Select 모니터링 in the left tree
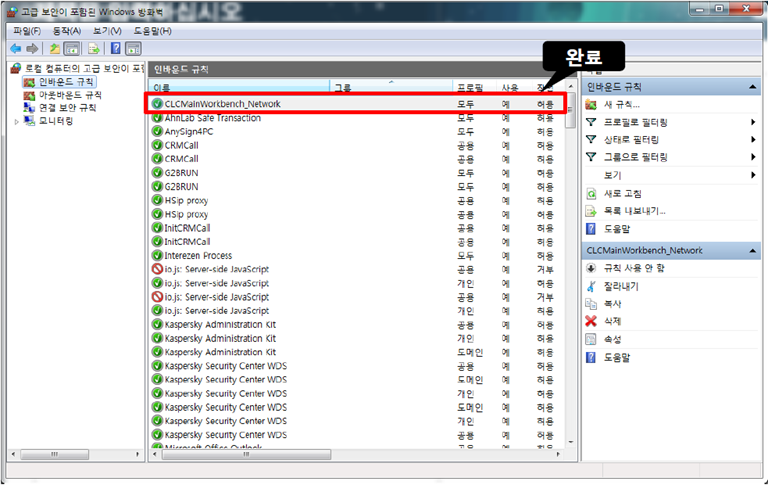The image size is (768, 485). [56, 121]
